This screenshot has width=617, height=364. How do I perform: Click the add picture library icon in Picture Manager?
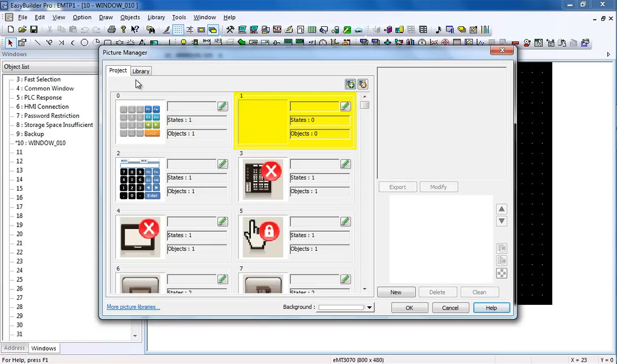350,84
